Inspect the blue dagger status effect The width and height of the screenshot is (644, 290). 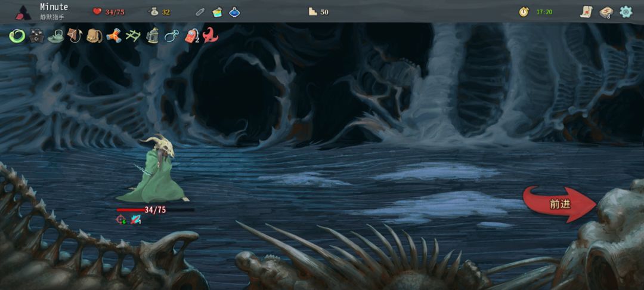[x=135, y=220]
